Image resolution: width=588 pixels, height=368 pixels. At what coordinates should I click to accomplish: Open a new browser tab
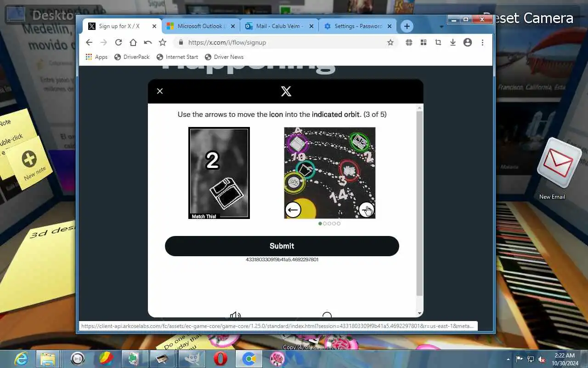click(407, 26)
